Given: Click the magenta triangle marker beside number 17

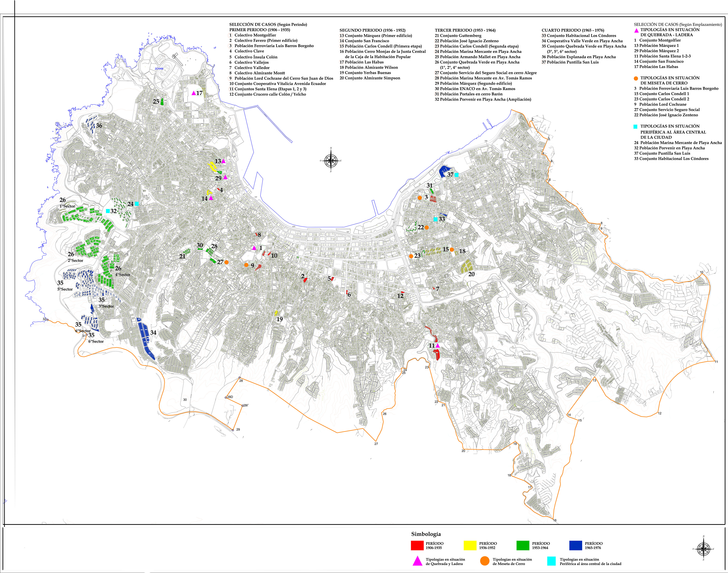Looking at the screenshot, I should click(194, 93).
